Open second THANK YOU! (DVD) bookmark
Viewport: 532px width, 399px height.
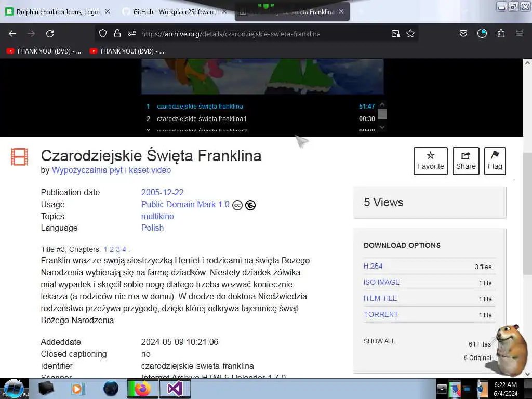(x=127, y=51)
